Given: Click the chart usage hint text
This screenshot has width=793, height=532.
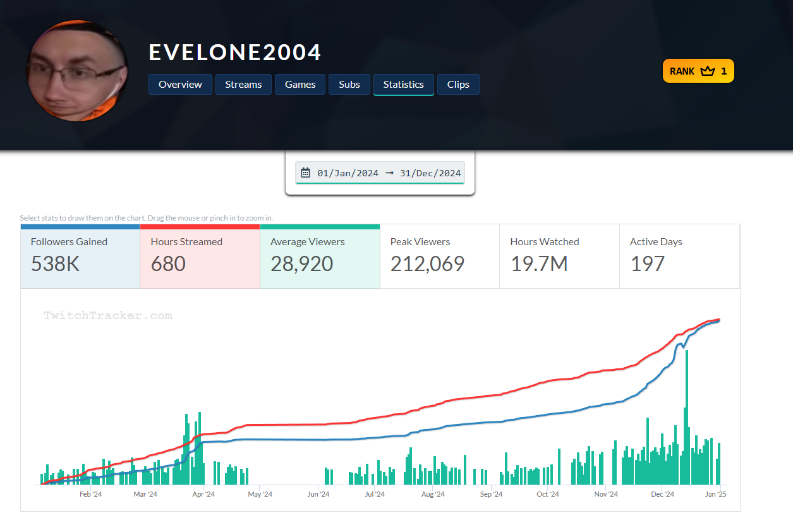Looking at the screenshot, I should [x=147, y=218].
